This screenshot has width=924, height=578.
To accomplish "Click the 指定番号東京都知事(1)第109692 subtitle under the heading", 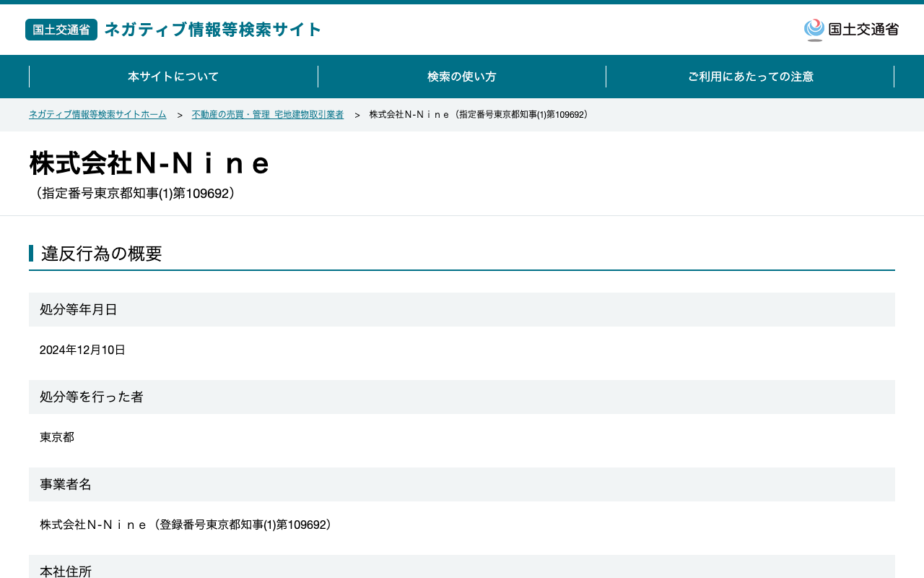I will coord(135,194).
